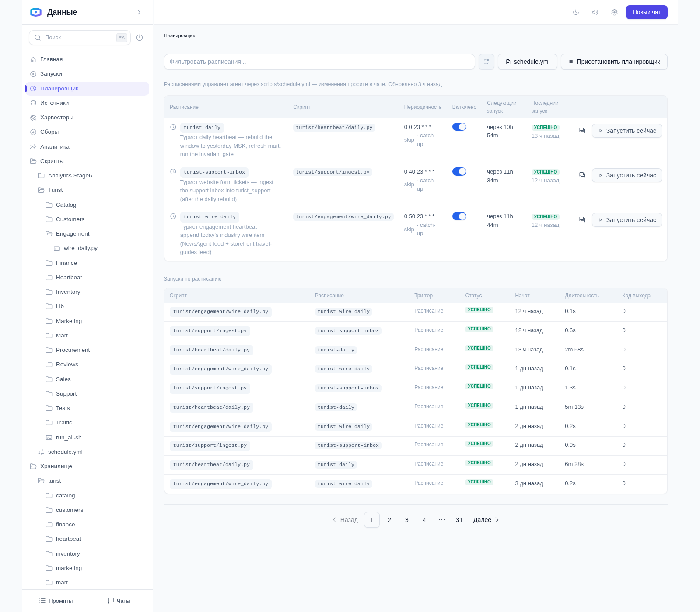Open the schedule.yml button
This screenshot has width=700, height=612.
[x=528, y=62]
